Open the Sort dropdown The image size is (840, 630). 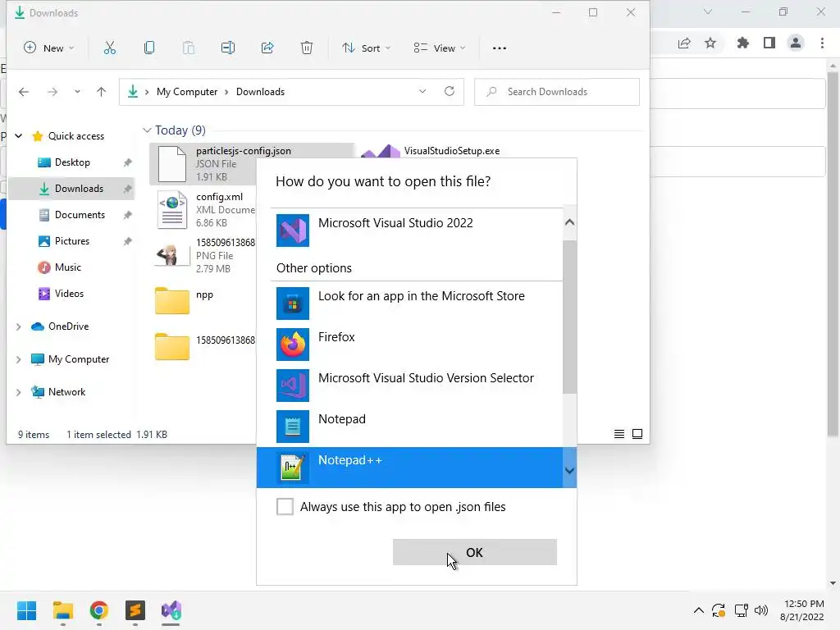tap(367, 48)
